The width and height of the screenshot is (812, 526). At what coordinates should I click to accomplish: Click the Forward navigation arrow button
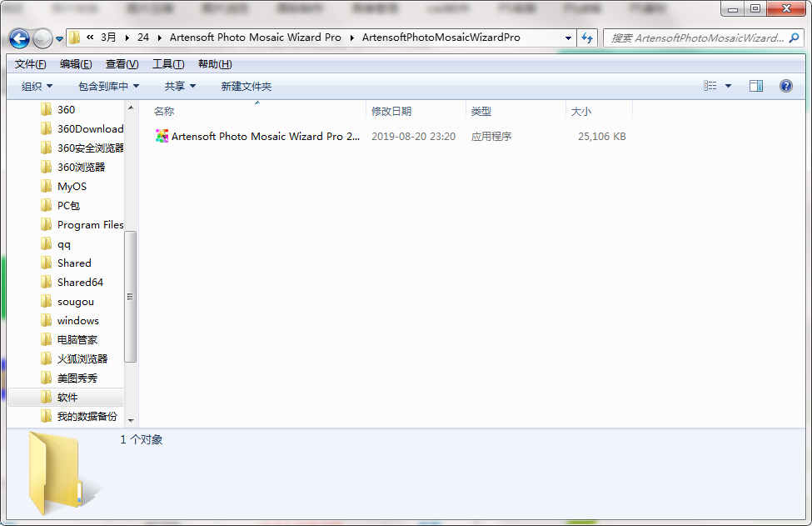point(42,38)
